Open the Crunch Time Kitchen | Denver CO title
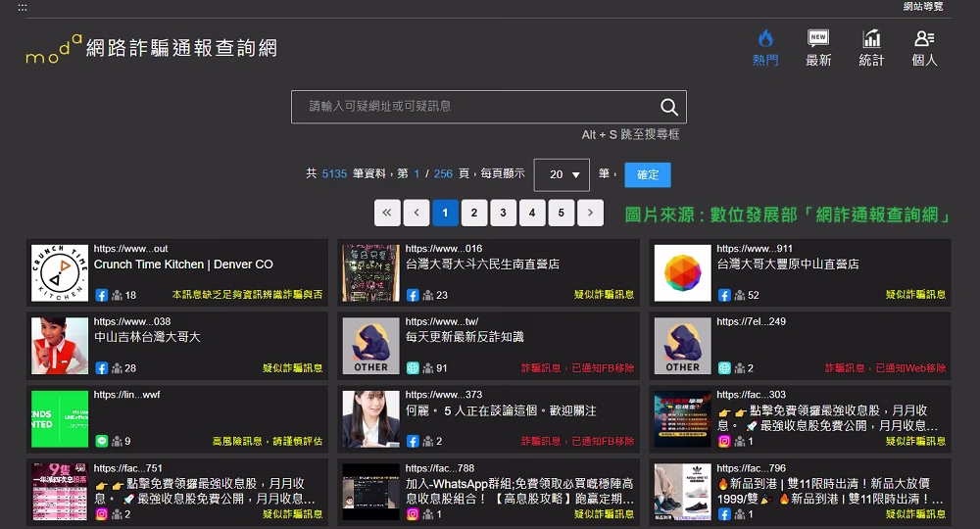This screenshot has height=529, width=980. (x=183, y=264)
